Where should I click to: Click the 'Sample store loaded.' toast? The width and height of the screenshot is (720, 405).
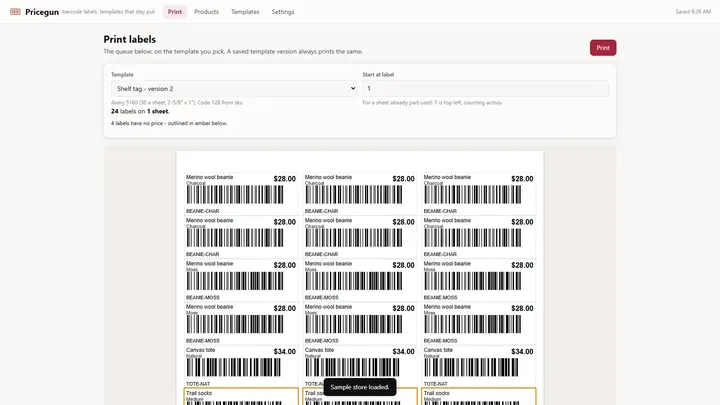pyautogui.click(x=360, y=387)
